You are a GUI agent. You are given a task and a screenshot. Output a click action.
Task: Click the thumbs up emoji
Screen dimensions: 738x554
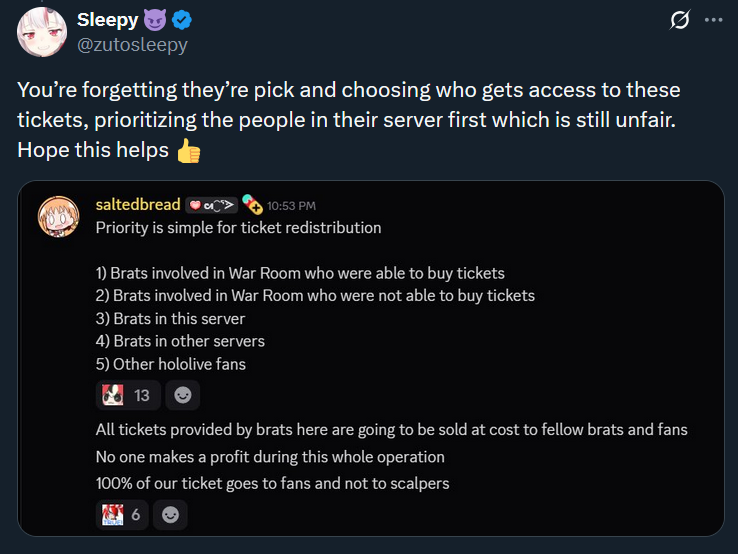pyautogui.click(x=188, y=152)
